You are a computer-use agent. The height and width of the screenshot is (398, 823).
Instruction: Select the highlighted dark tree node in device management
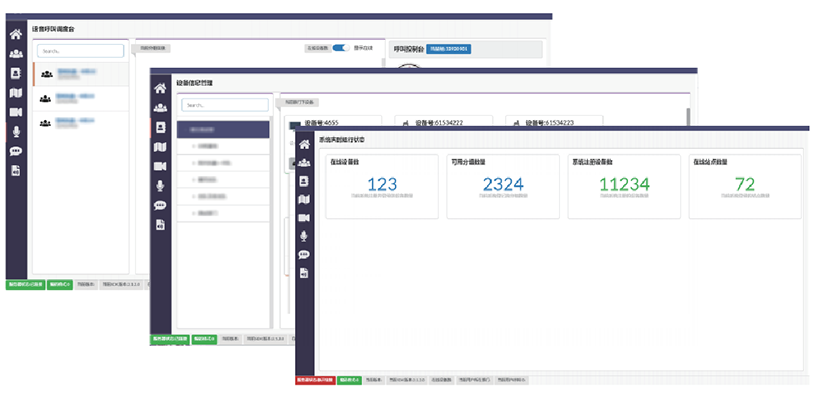tap(223, 129)
